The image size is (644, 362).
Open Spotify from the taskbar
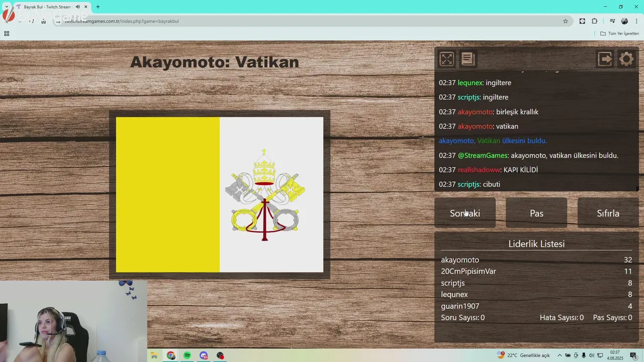(187, 355)
